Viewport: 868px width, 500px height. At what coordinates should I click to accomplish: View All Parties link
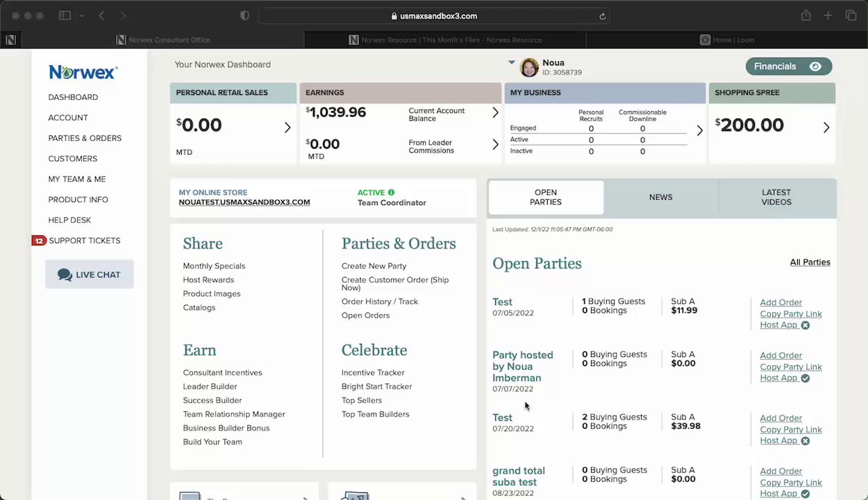click(x=810, y=262)
